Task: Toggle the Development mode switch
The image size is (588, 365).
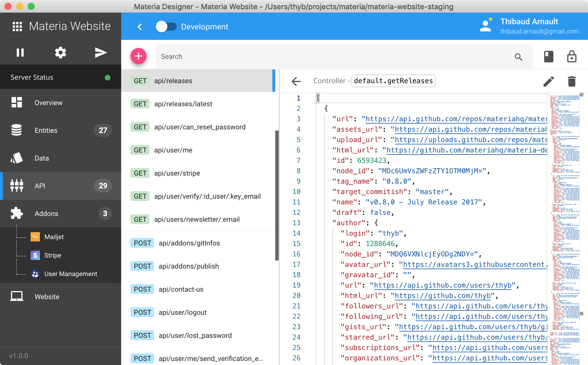Action: tap(166, 27)
